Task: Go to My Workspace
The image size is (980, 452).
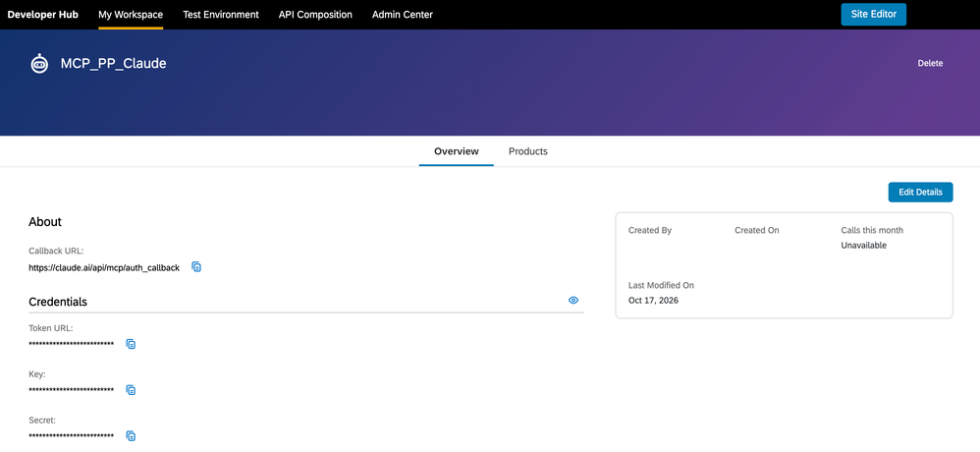Action: [x=131, y=15]
